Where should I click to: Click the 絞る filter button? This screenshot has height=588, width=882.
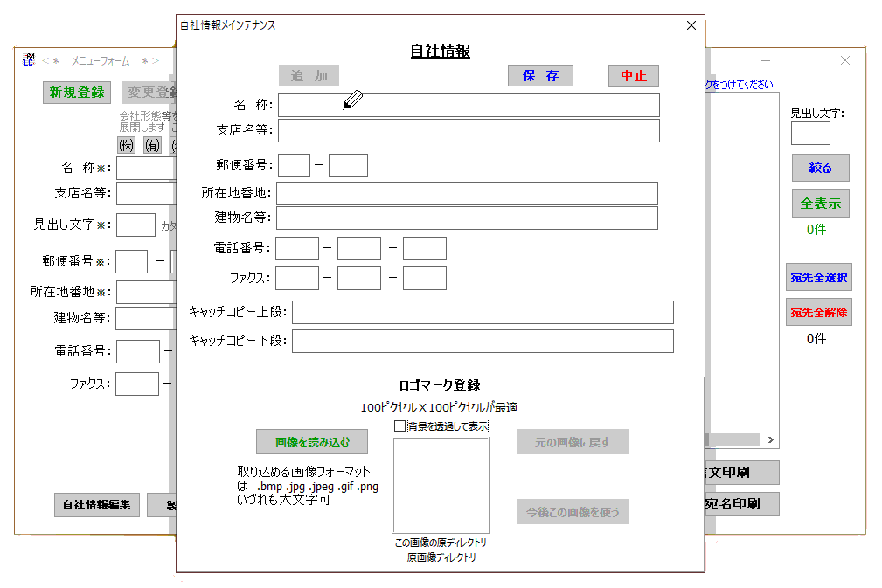pyautogui.click(x=820, y=168)
